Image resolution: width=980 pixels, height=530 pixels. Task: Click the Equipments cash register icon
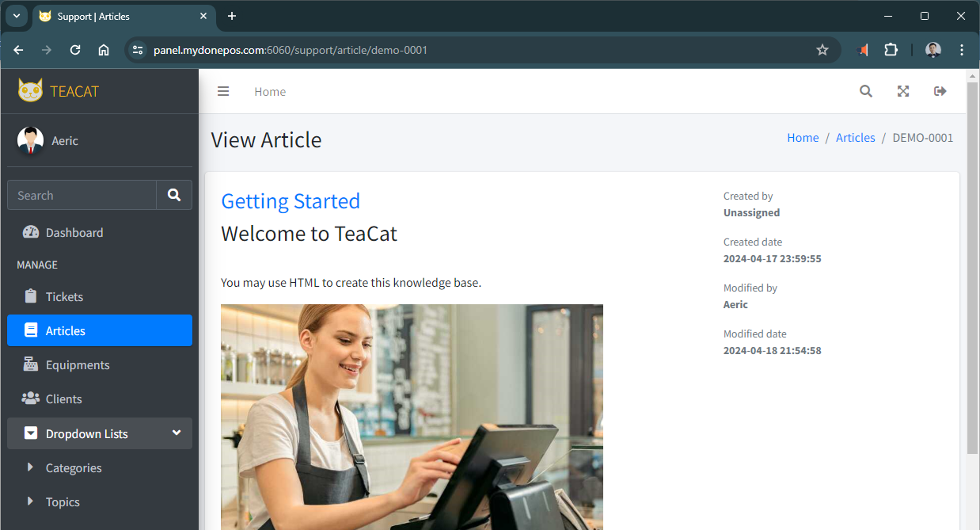click(x=31, y=364)
